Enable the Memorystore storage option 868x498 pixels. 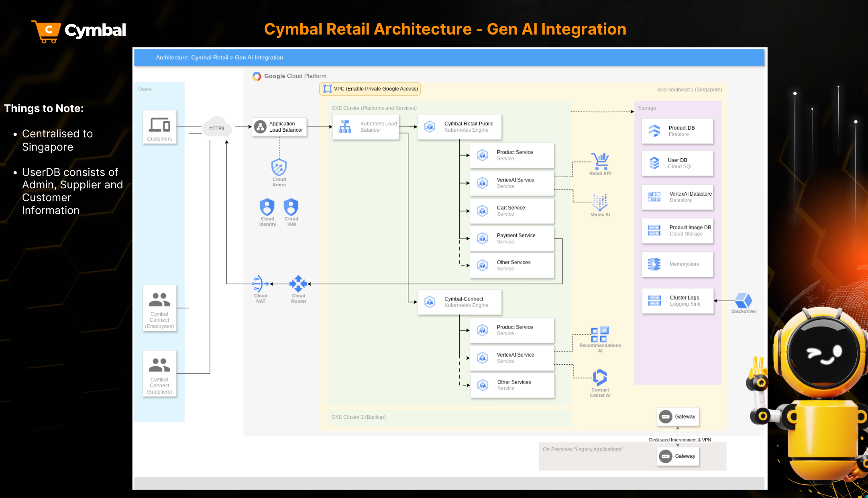pyautogui.click(x=677, y=264)
